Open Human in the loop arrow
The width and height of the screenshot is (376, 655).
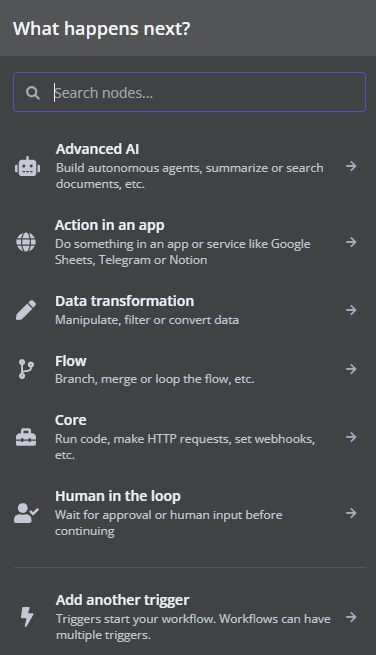pyautogui.click(x=351, y=513)
